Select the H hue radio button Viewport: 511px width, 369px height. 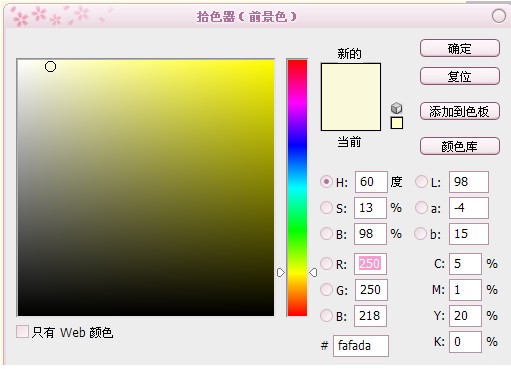point(326,182)
